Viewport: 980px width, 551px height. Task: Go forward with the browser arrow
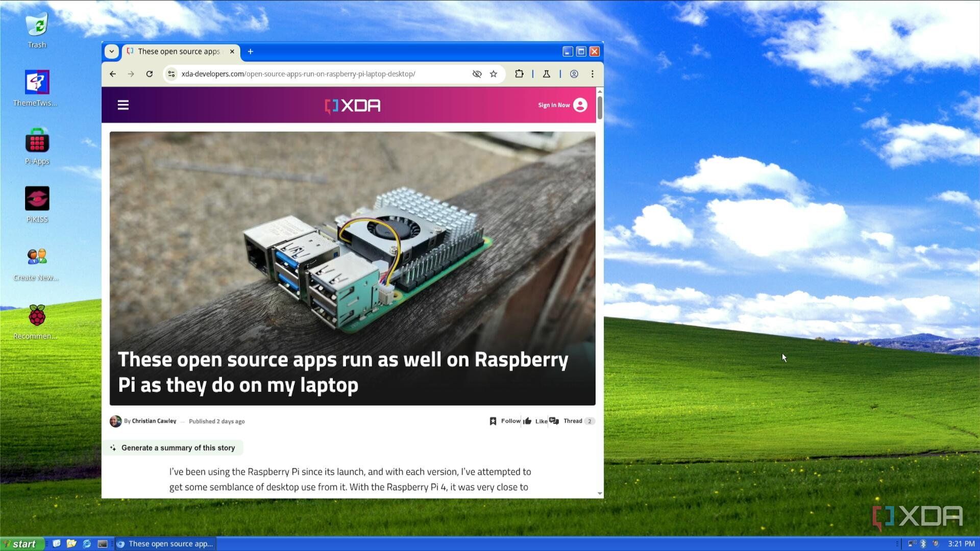pos(131,74)
